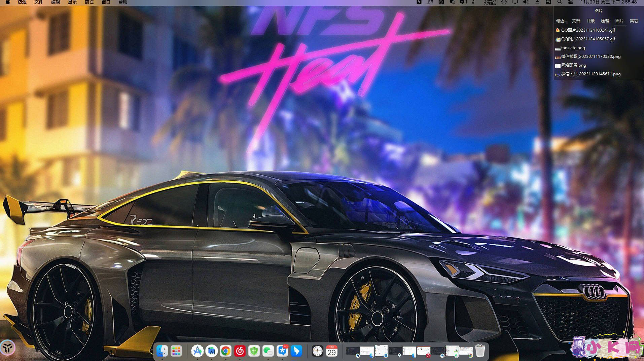Select the 最近 tab in file panel
Viewport: 644px width, 361px height.
point(562,21)
